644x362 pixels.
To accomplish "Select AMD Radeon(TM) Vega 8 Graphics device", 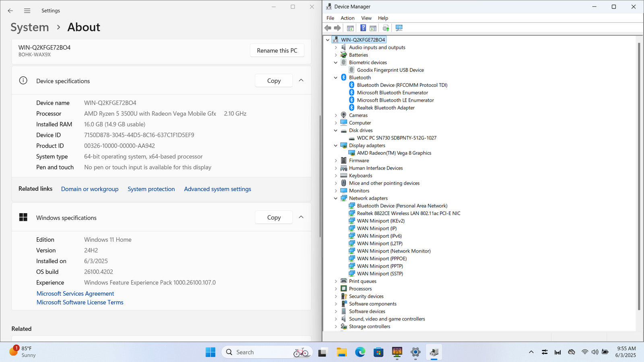I will pyautogui.click(x=394, y=153).
